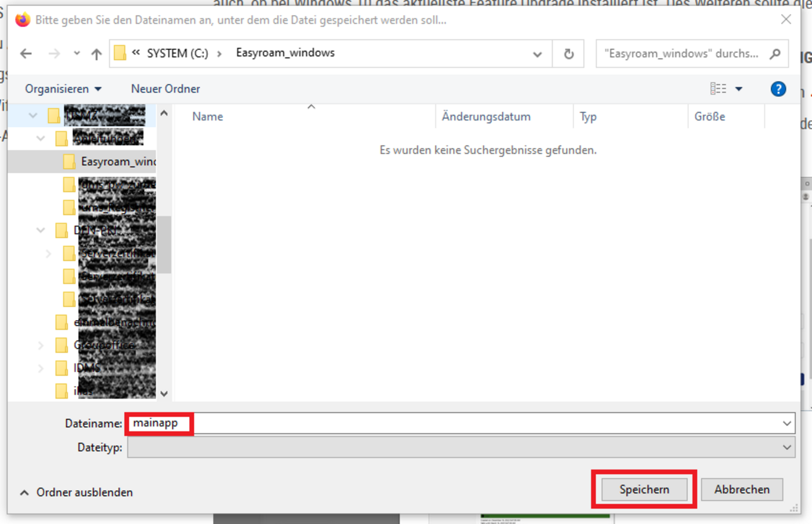Image resolution: width=812 pixels, height=524 pixels.
Task: Open the recent locations dropdown
Action: tap(77, 53)
